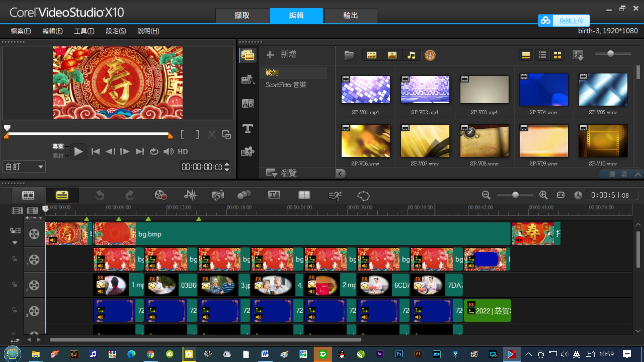644x362 pixels.
Task: Open the 自訂 preview size dropdown
Action: click(24, 167)
